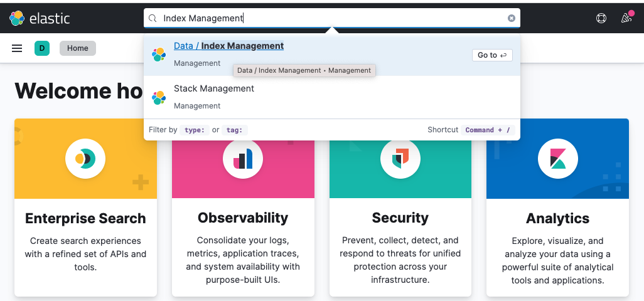Click the Analytics description text
Screen dimensions: 644x301
[558, 260]
